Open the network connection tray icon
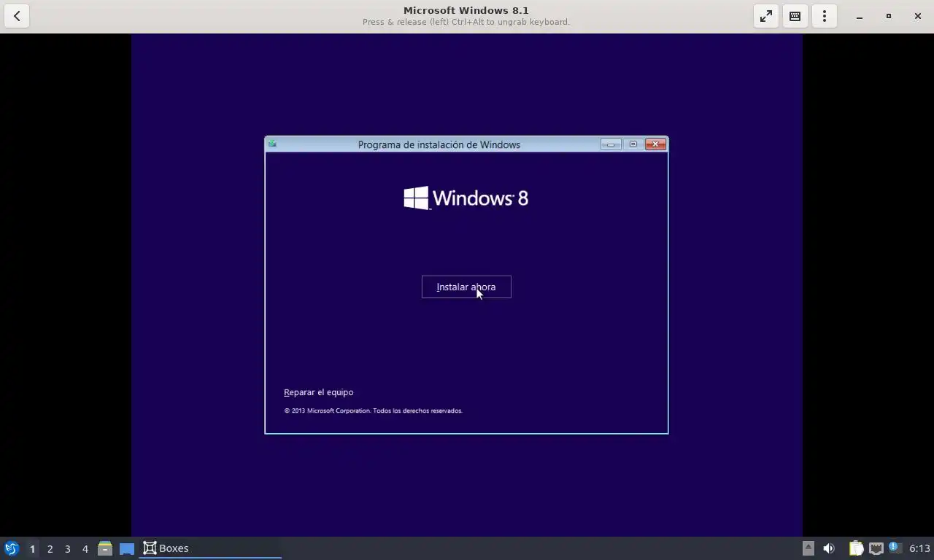 tap(876, 548)
